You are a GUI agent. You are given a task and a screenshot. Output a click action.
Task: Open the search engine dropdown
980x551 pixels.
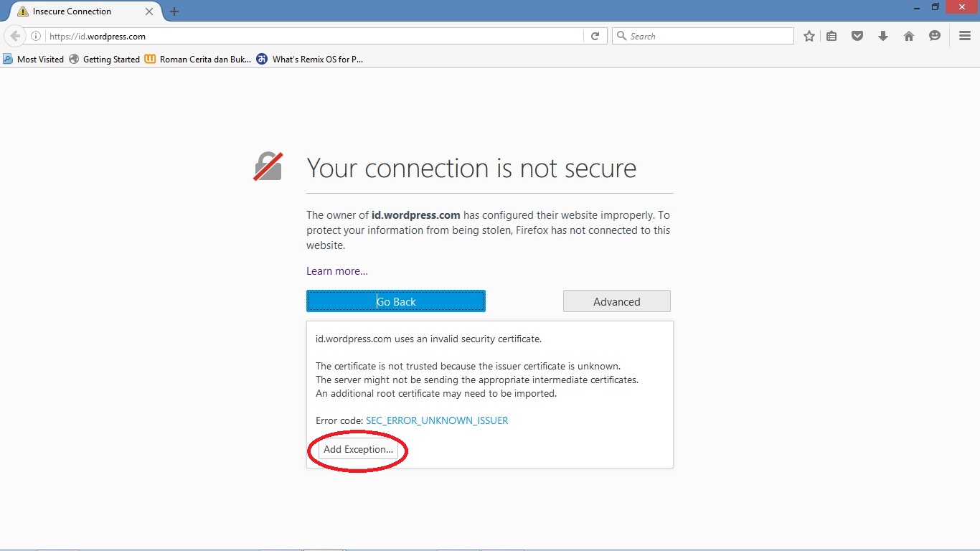[x=622, y=35]
